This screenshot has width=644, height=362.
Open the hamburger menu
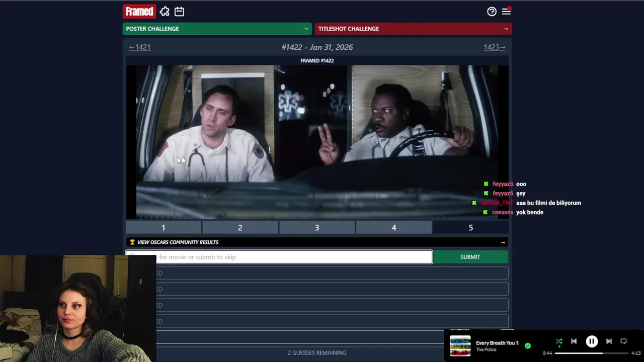506,12
